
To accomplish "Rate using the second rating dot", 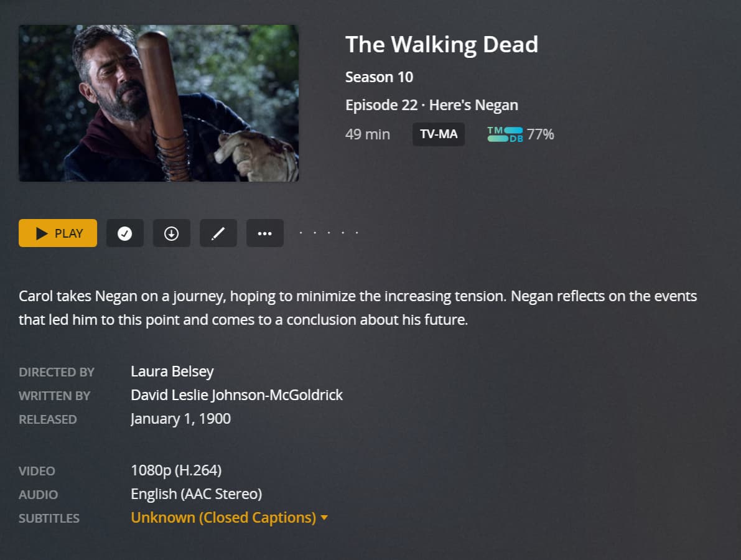I will pyautogui.click(x=315, y=233).
